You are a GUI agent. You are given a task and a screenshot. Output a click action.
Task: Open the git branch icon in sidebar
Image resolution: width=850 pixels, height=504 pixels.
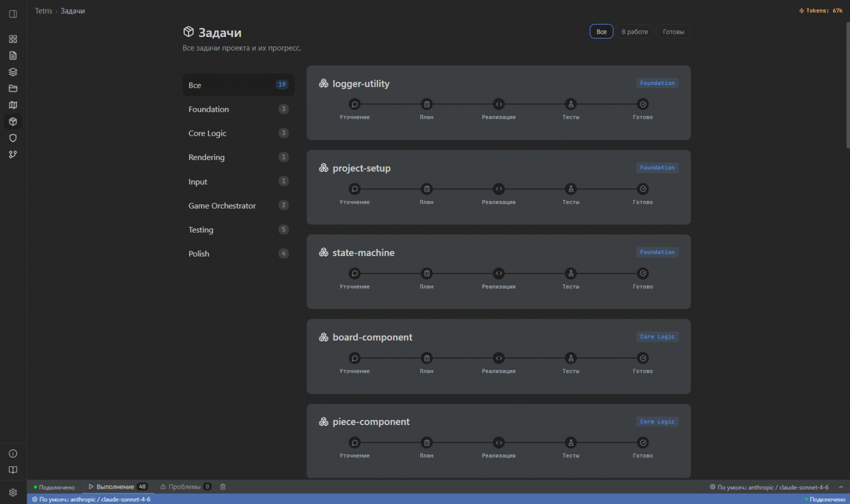pyautogui.click(x=13, y=155)
